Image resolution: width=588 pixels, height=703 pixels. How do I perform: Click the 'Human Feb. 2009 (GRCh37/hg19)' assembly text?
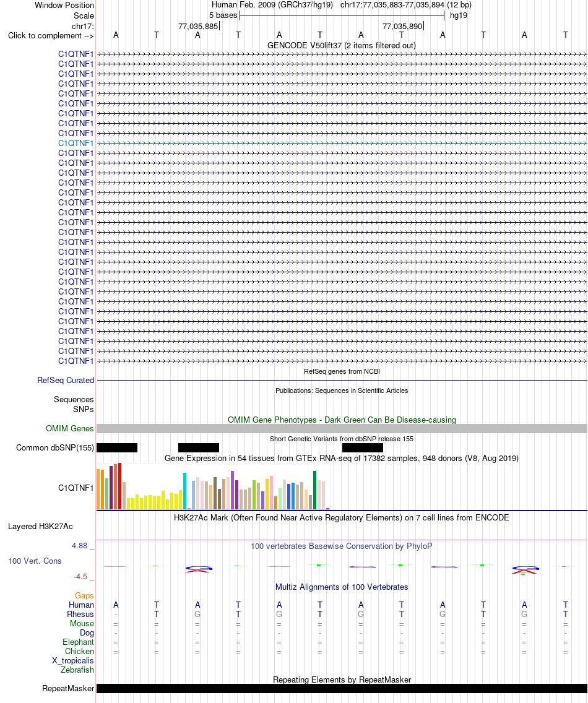tap(272, 5)
